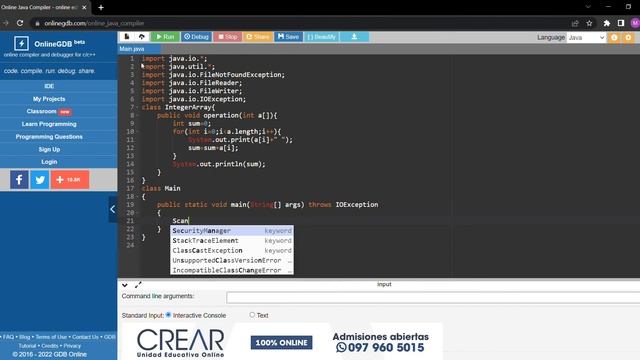Open the browser profile avatar
Screen dimensions: 640x360
pos(635,23)
